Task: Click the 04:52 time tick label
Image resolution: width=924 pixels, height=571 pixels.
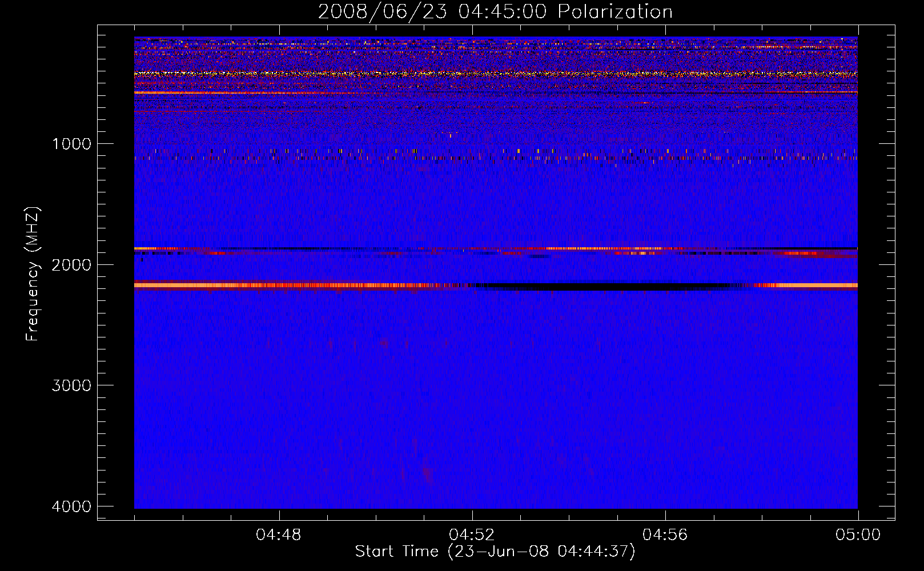Action: 472,535
